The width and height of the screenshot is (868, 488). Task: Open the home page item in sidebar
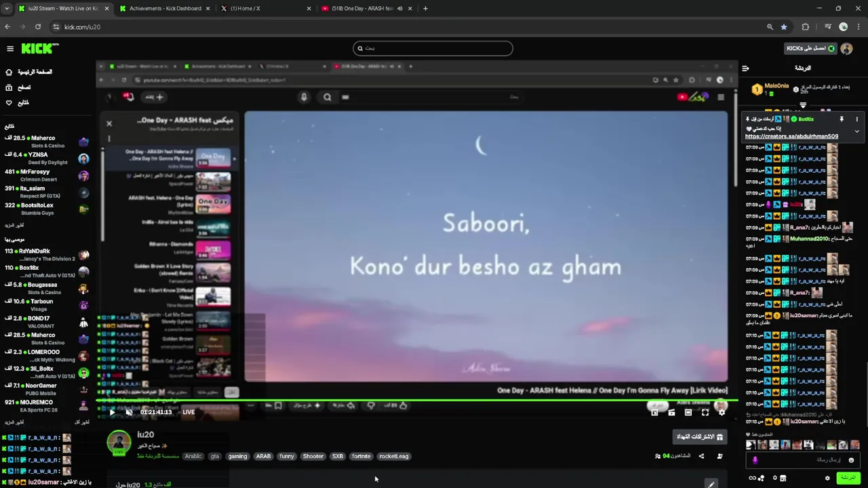28,72
